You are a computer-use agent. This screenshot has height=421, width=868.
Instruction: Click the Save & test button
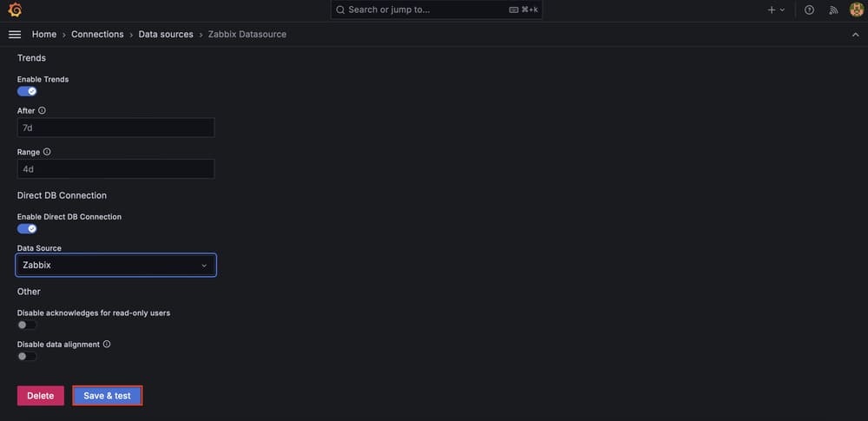pyautogui.click(x=108, y=396)
